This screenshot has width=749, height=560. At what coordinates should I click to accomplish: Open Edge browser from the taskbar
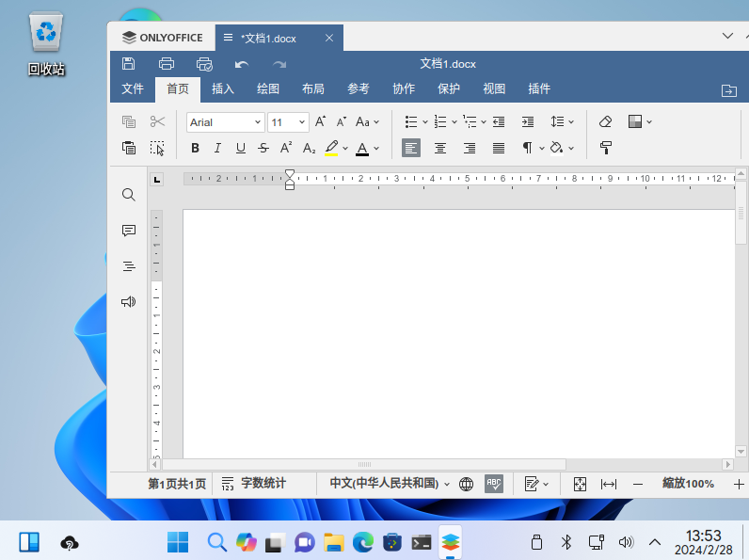(363, 542)
